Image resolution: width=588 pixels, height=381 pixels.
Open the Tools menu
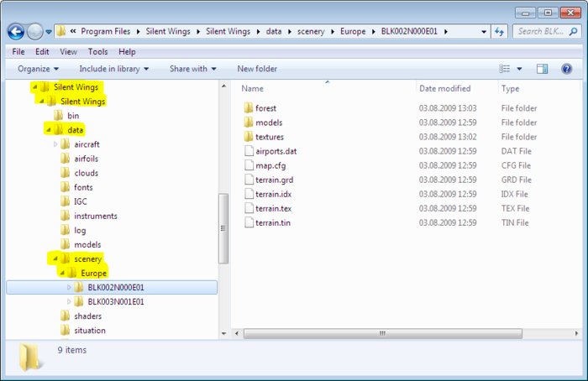pyautogui.click(x=97, y=52)
